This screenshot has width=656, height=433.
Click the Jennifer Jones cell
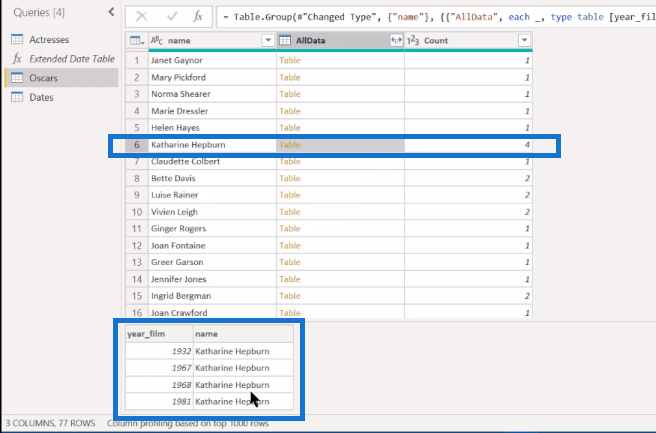coord(212,279)
